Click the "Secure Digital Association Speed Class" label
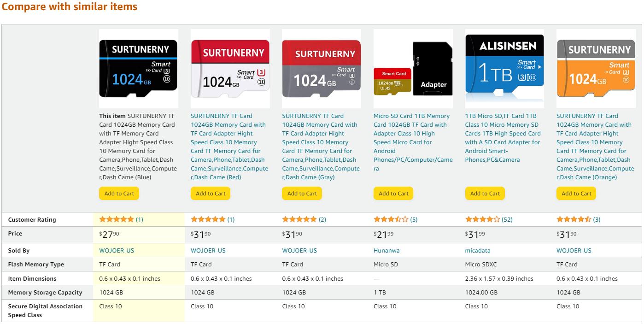This screenshot has width=644, height=324. pos(45,311)
